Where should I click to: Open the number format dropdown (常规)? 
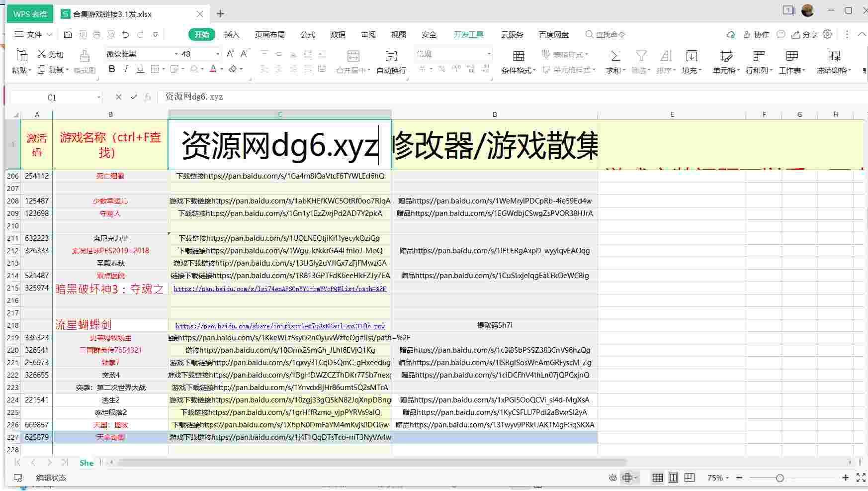(x=489, y=54)
